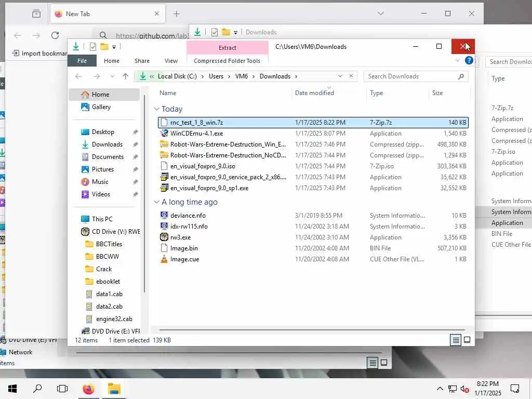
Task: Switch to the Share ribbon tab
Action: pyautogui.click(x=142, y=61)
